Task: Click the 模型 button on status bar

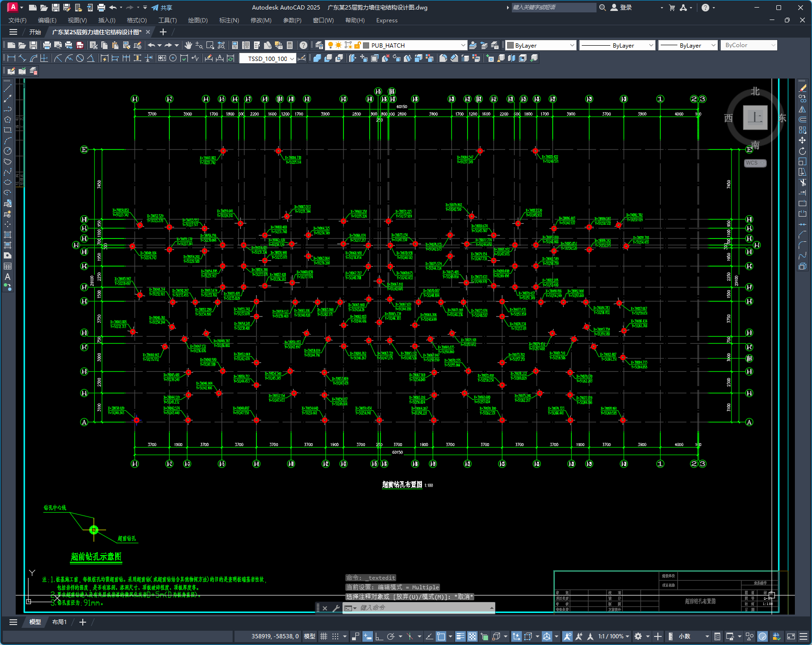Action: (x=310, y=636)
